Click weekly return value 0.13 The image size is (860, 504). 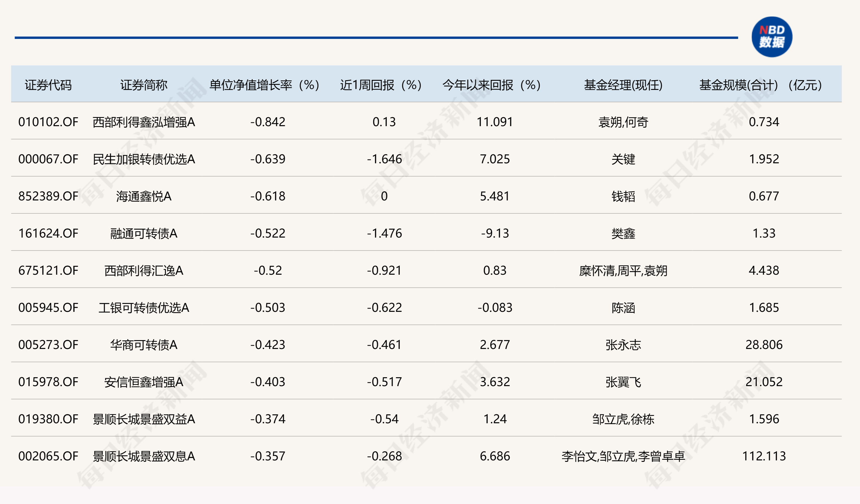pyautogui.click(x=384, y=122)
